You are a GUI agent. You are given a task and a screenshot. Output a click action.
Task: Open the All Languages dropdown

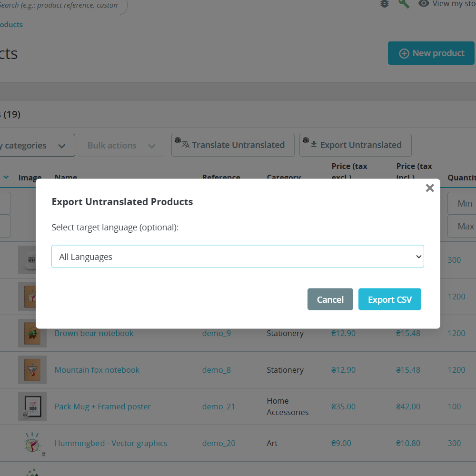[238, 256]
